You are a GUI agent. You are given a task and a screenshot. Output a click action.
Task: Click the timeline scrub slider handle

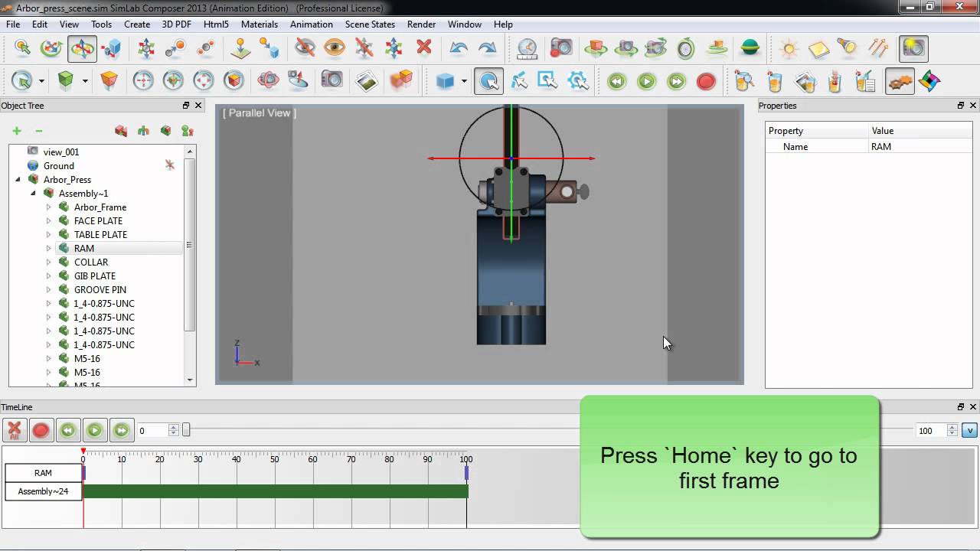[186, 431]
